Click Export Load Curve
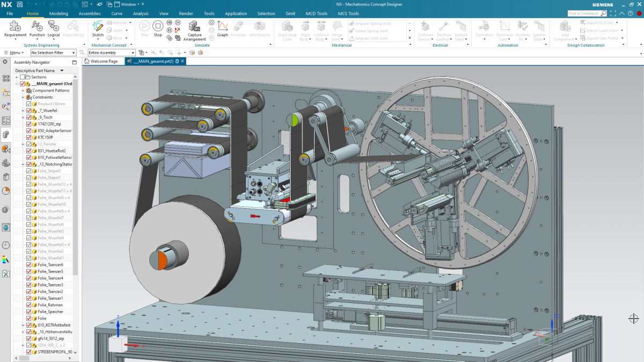The height and width of the screenshot is (362, 644). [x=602, y=31]
